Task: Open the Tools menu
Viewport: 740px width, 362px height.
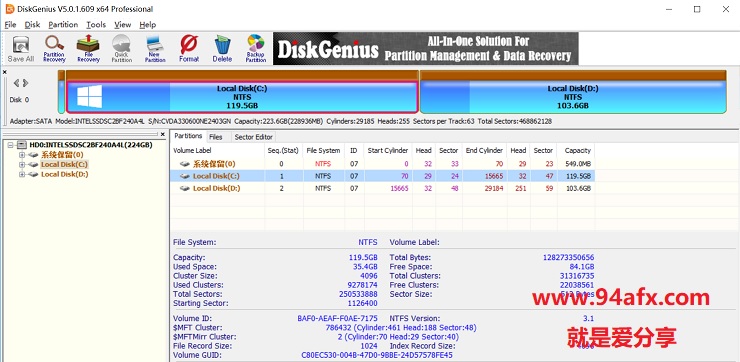Action: coord(96,25)
